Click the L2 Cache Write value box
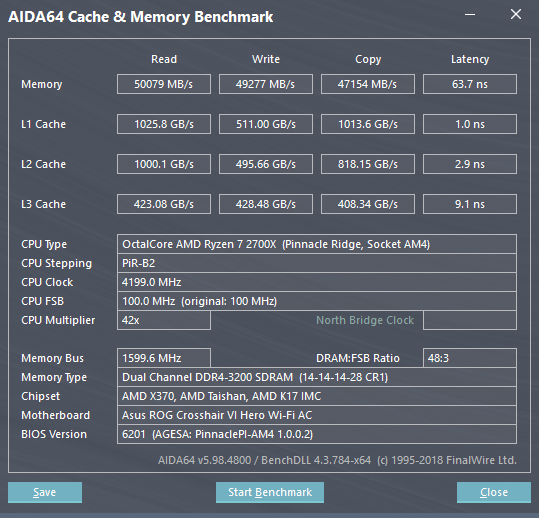The height and width of the screenshot is (518, 539). click(x=266, y=164)
